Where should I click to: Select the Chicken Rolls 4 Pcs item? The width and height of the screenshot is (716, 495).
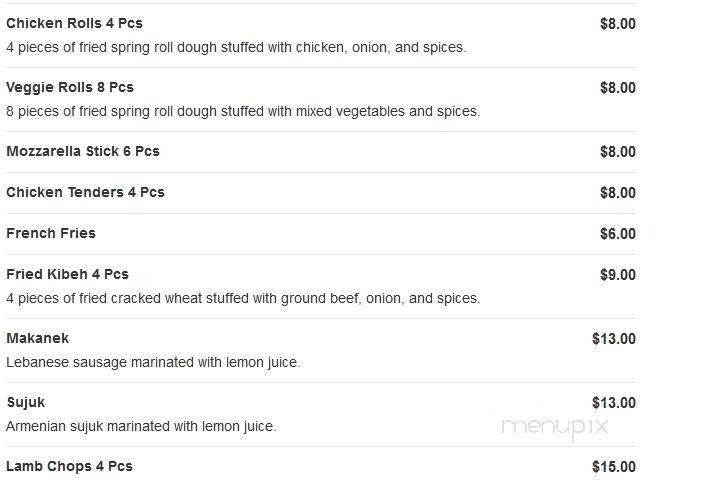point(74,23)
